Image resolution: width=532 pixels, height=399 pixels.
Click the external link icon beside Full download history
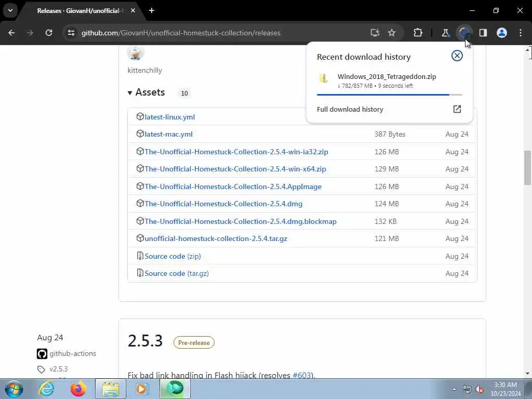[x=457, y=109]
